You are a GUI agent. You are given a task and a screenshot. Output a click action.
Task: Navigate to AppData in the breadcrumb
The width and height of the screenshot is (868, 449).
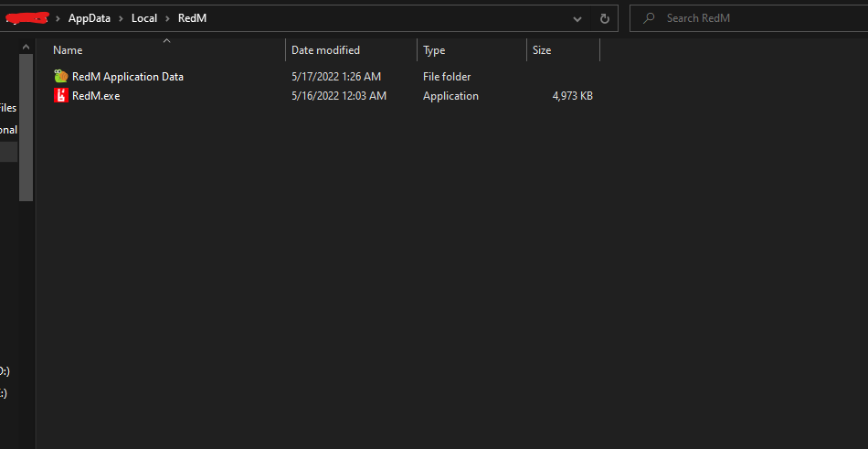(90, 18)
